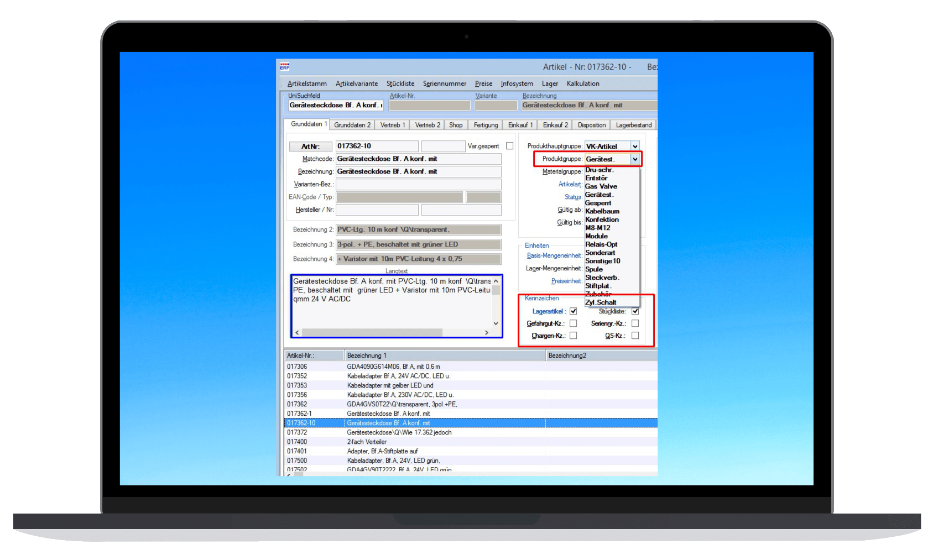Open the Lager menu

[x=550, y=83]
